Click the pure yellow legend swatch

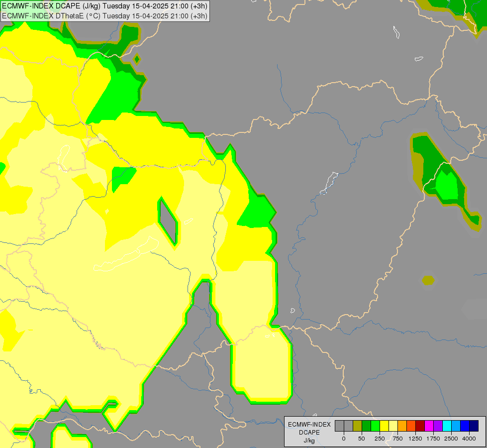click(385, 426)
